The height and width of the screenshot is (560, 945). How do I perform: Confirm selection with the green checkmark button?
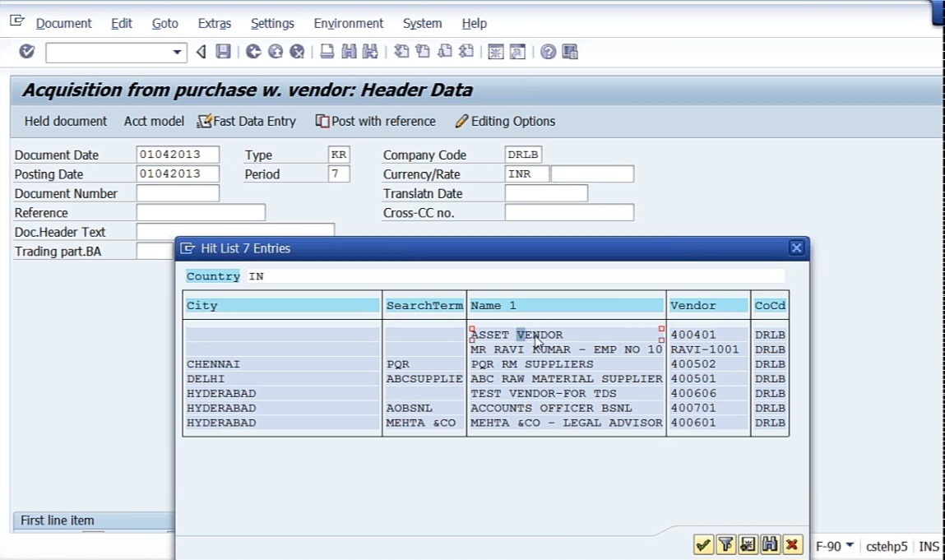[x=702, y=545]
